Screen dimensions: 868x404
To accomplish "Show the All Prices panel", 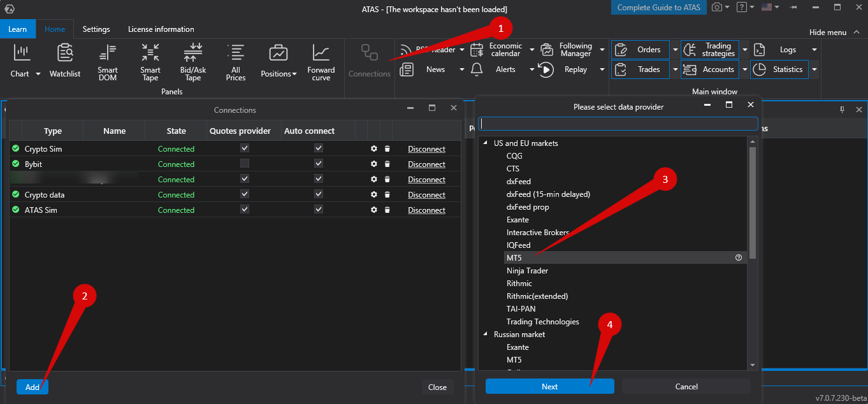I will [236, 61].
